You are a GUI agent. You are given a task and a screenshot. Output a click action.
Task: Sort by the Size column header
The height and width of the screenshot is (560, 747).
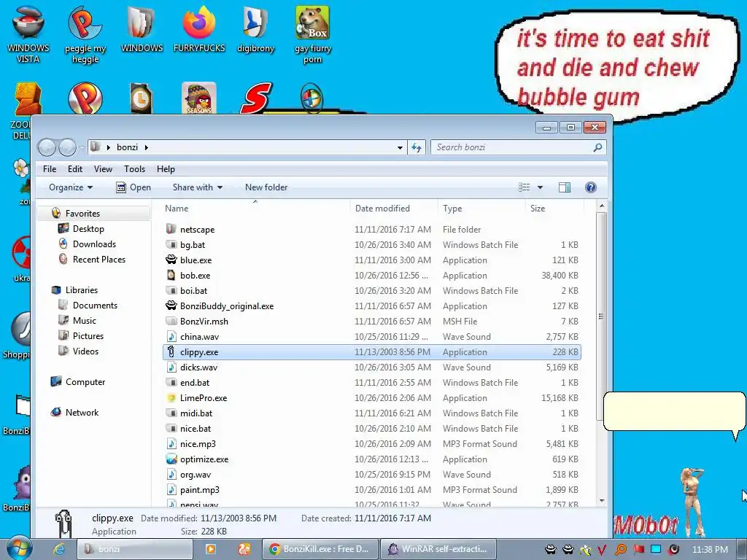tap(554, 209)
